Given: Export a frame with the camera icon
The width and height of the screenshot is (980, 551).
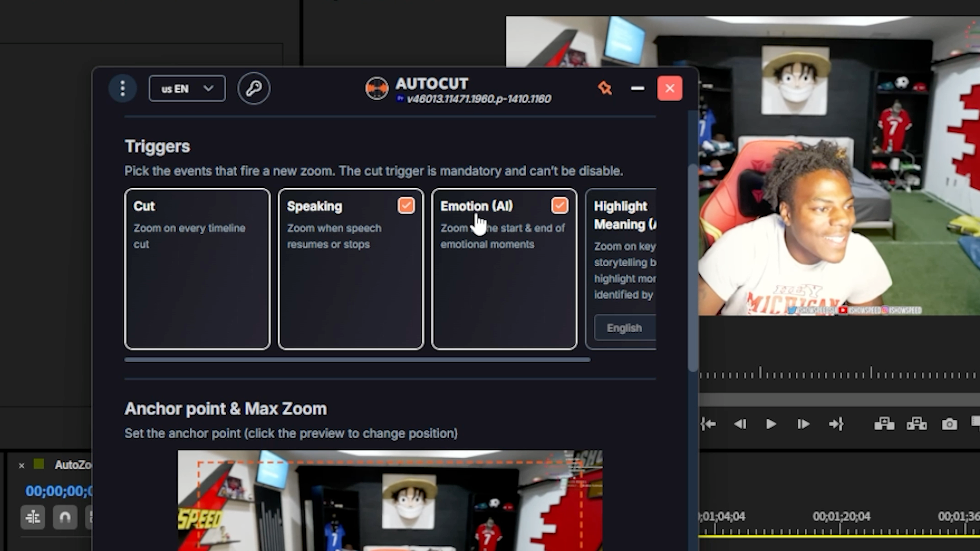Looking at the screenshot, I should click(x=949, y=424).
